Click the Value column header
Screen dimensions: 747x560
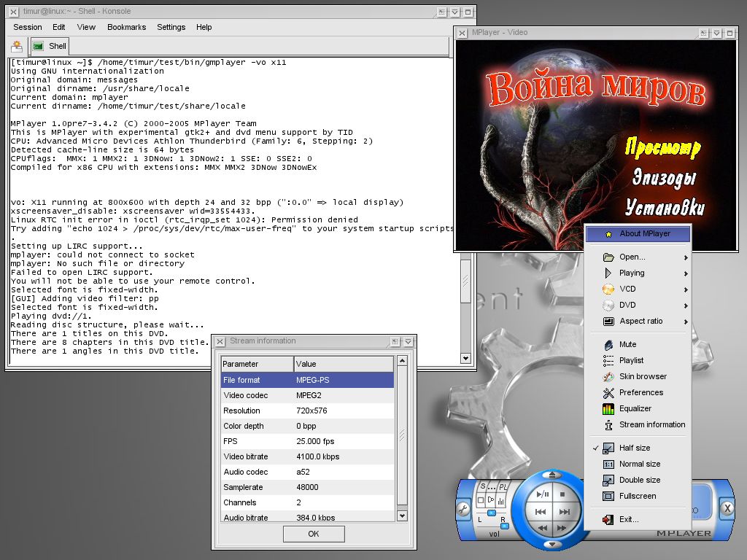pos(344,364)
